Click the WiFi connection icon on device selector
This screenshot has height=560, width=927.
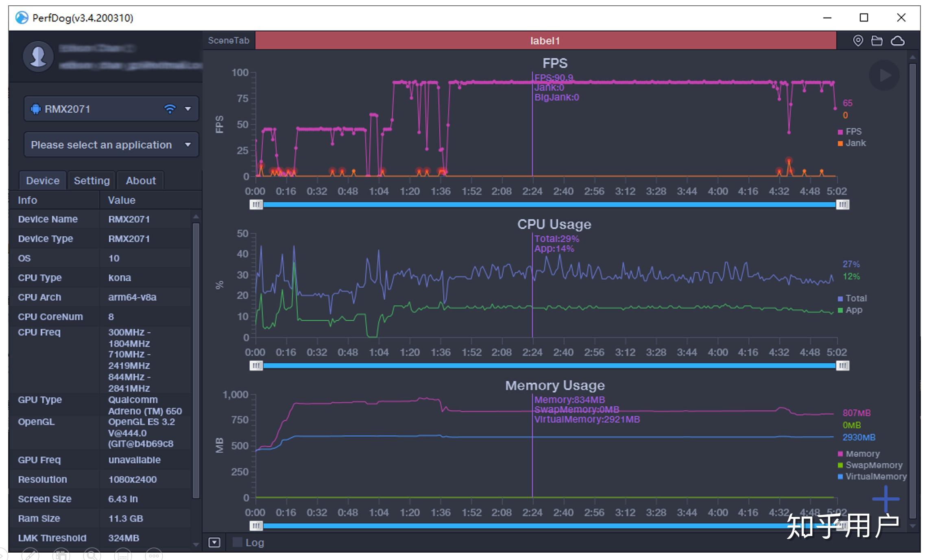(170, 109)
